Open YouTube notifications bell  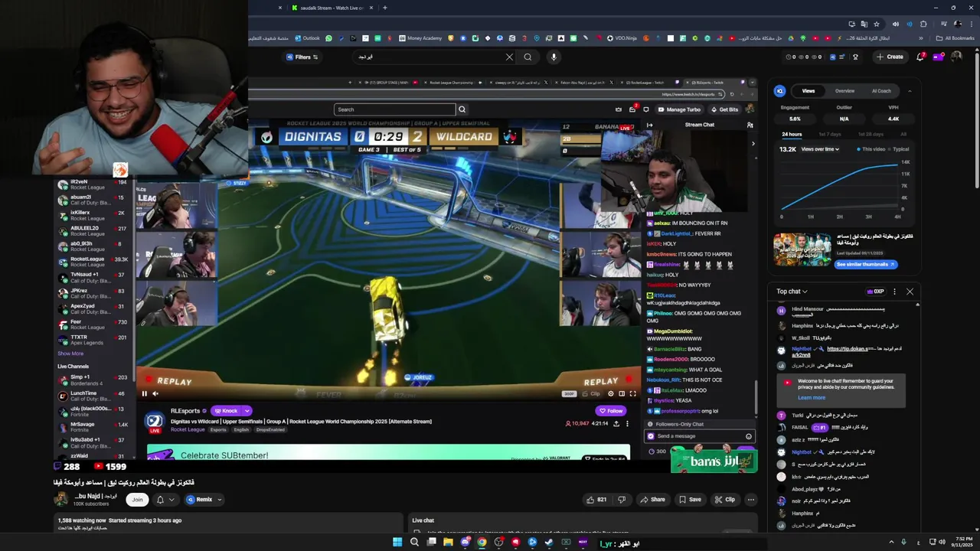(921, 57)
